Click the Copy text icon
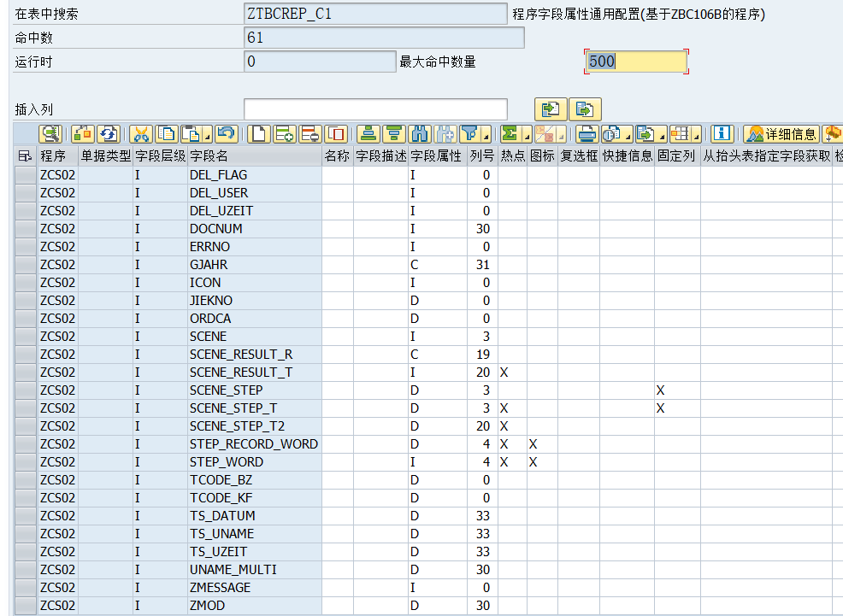Viewport: 843px width, 616px height. [167, 133]
